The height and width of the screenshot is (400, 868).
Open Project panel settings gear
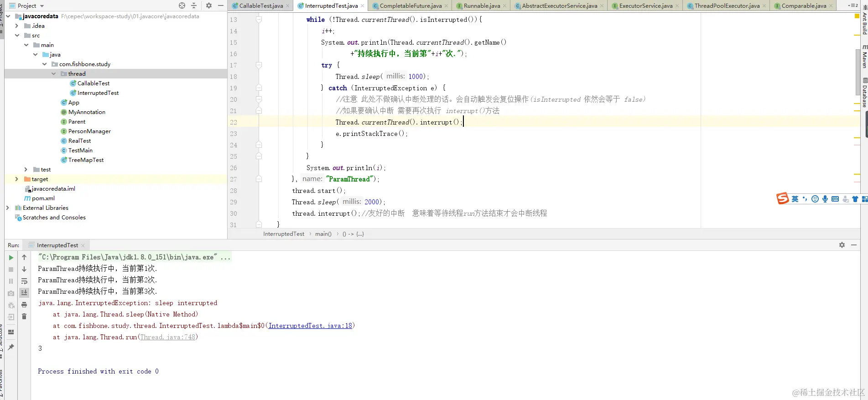[x=209, y=5]
